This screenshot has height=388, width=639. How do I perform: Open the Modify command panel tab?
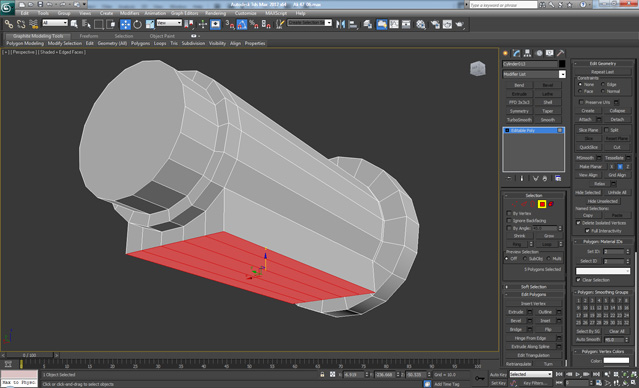pos(517,53)
